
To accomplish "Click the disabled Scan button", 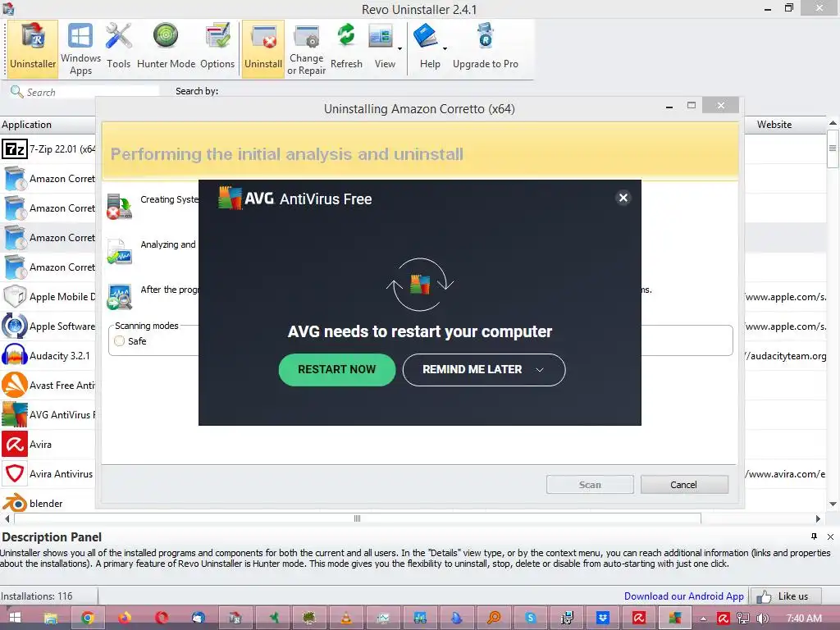I will click(590, 484).
